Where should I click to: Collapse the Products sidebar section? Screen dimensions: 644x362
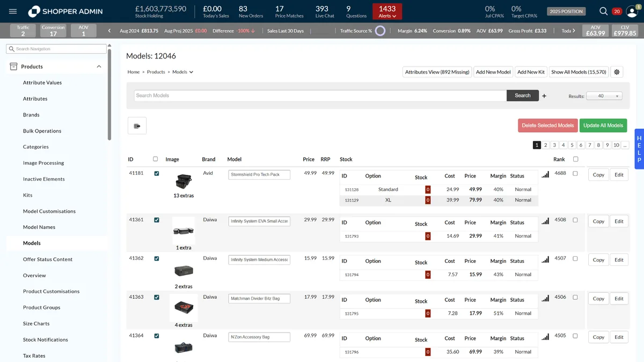[x=99, y=67]
